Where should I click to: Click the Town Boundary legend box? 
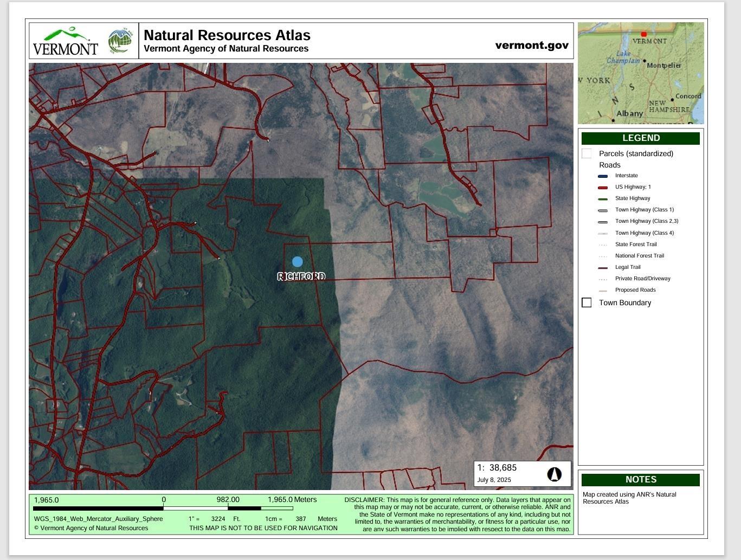click(587, 302)
